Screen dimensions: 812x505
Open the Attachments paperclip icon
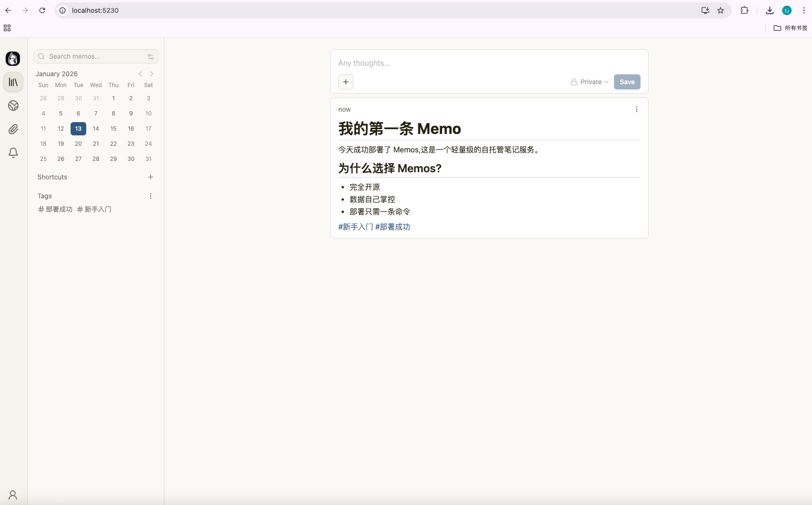(13, 129)
